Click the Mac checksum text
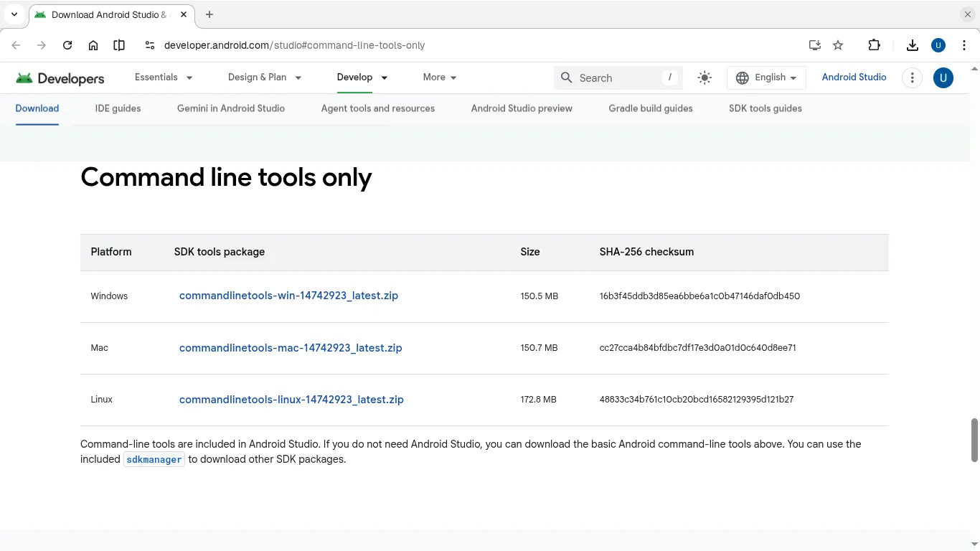980x551 pixels. (x=697, y=348)
